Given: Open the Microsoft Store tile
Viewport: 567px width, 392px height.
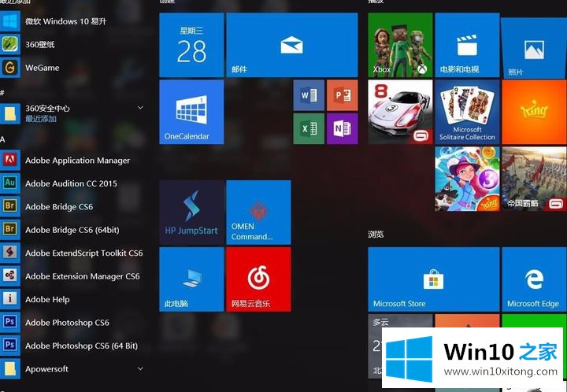Looking at the screenshot, I should pyautogui.click(x=434, y=279).
